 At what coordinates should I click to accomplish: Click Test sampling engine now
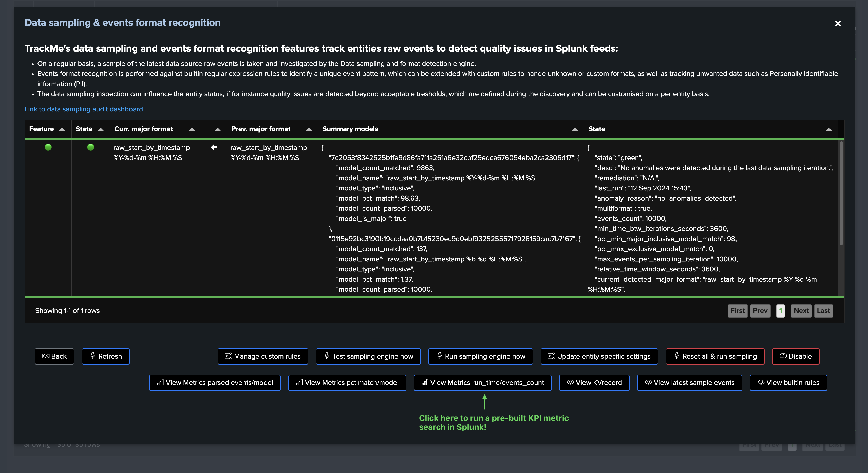tap(368, 356)
